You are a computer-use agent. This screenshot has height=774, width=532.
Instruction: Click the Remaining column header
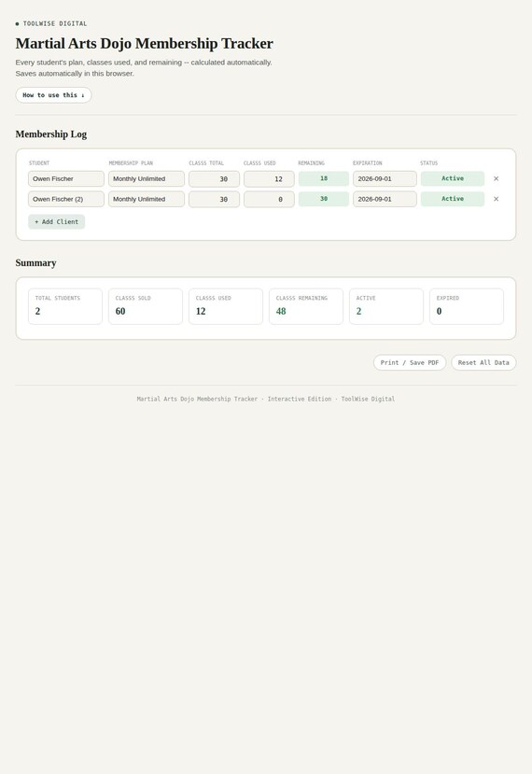311,162
